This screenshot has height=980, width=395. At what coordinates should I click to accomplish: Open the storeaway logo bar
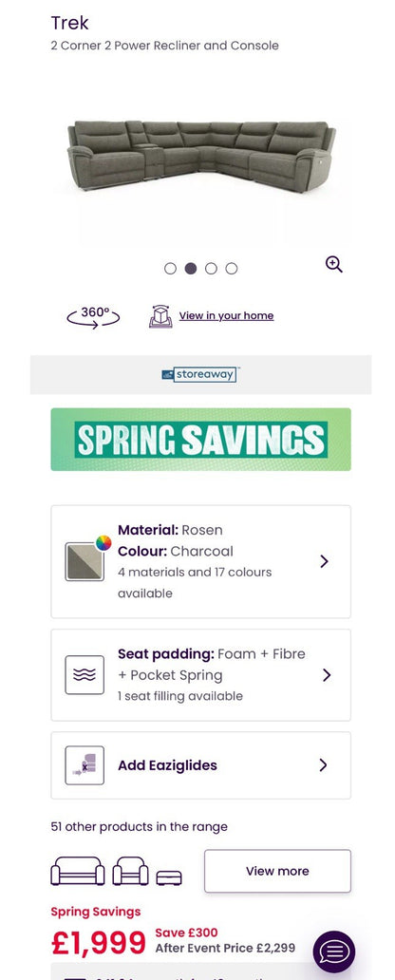[x=200, y=375]
